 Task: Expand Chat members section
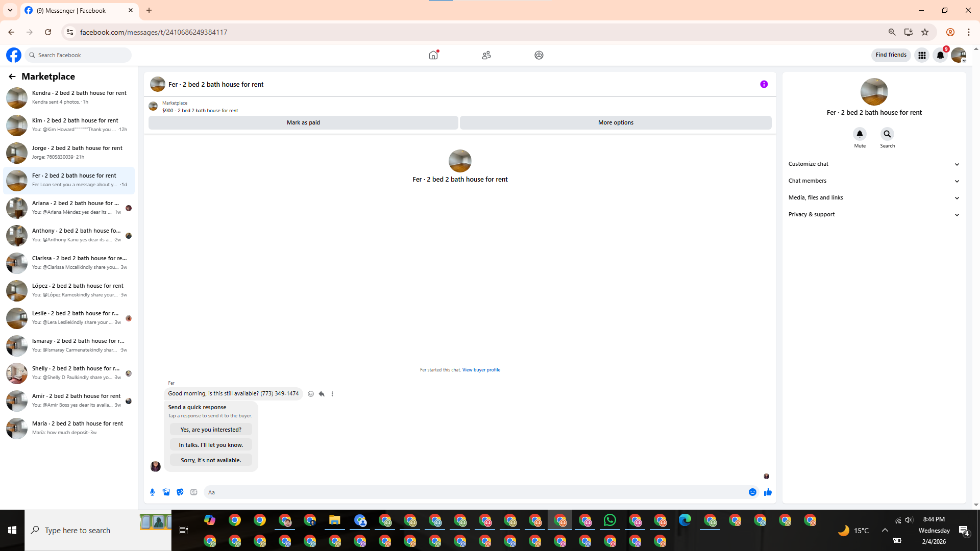point(874,181)
